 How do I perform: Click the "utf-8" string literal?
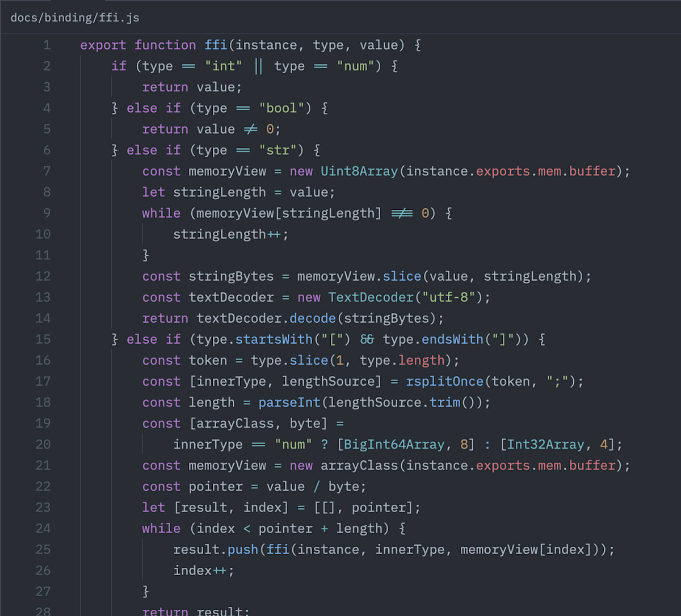448,297
